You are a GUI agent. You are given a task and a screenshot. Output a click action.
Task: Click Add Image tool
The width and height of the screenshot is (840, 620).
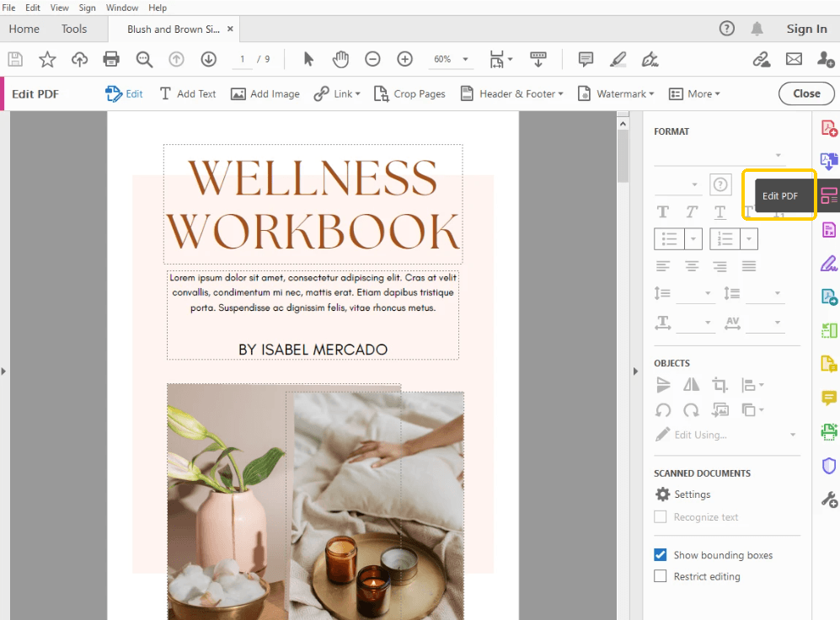tap(265, 94)
